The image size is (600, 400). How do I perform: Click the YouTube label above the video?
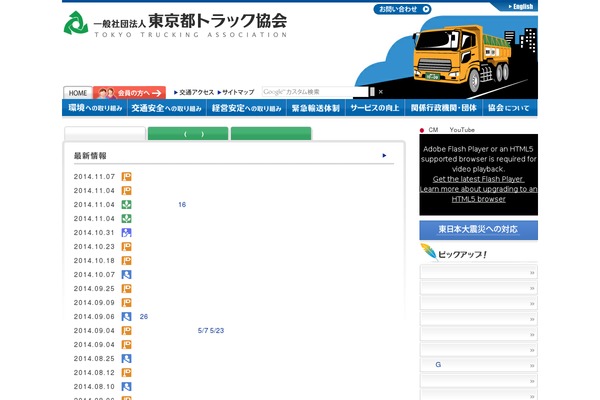point(462,130)
